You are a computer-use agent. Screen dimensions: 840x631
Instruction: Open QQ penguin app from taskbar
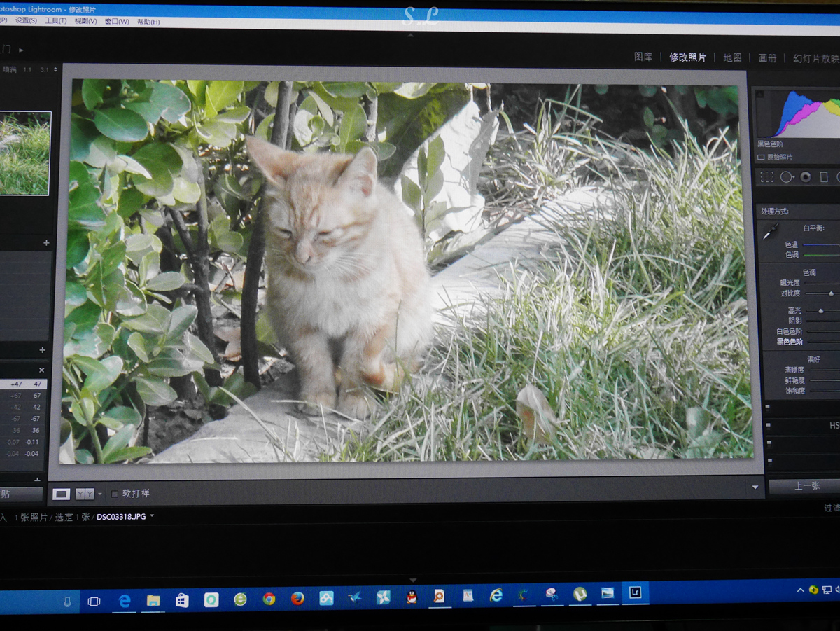click(x=412, y=597)
